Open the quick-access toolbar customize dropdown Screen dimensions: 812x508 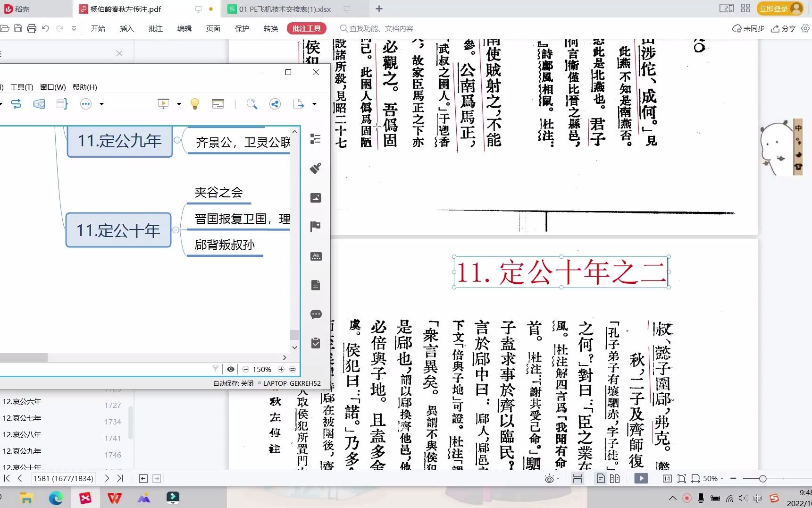pyautogui.click(x=74, y=28)
